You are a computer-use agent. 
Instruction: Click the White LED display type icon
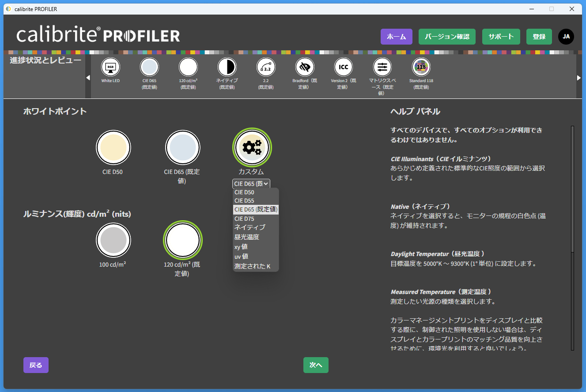[110, 67]
